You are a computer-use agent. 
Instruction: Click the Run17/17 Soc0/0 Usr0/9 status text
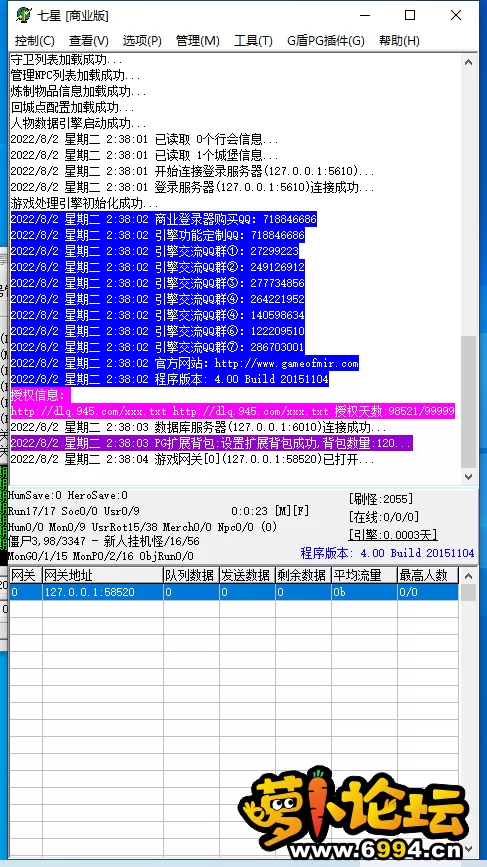(74, 512)
